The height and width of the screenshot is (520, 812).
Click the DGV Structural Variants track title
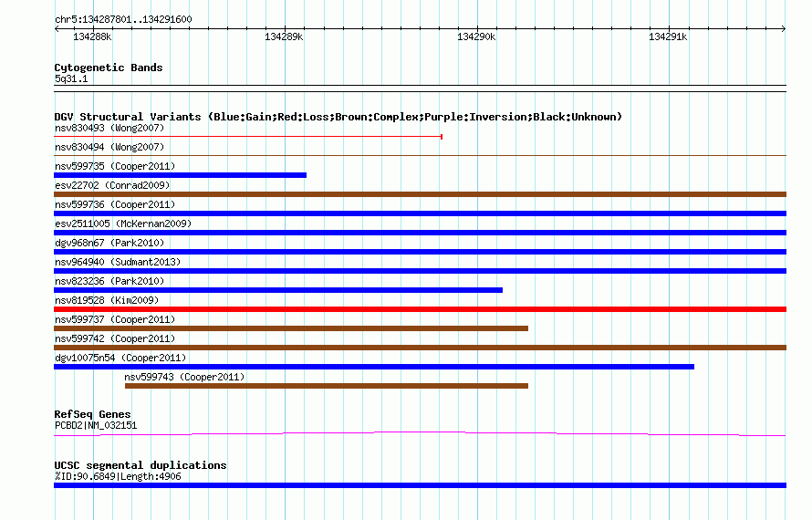point(338,117)
